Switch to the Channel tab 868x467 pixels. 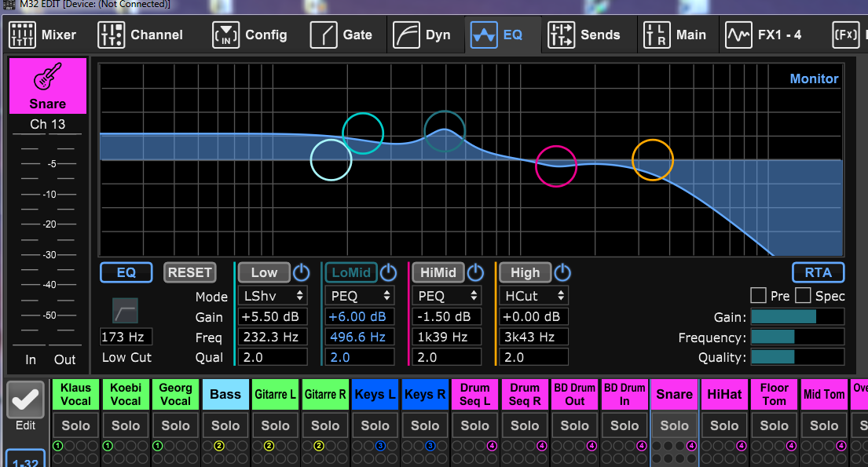pyautogui.click(x=141, y=35)
